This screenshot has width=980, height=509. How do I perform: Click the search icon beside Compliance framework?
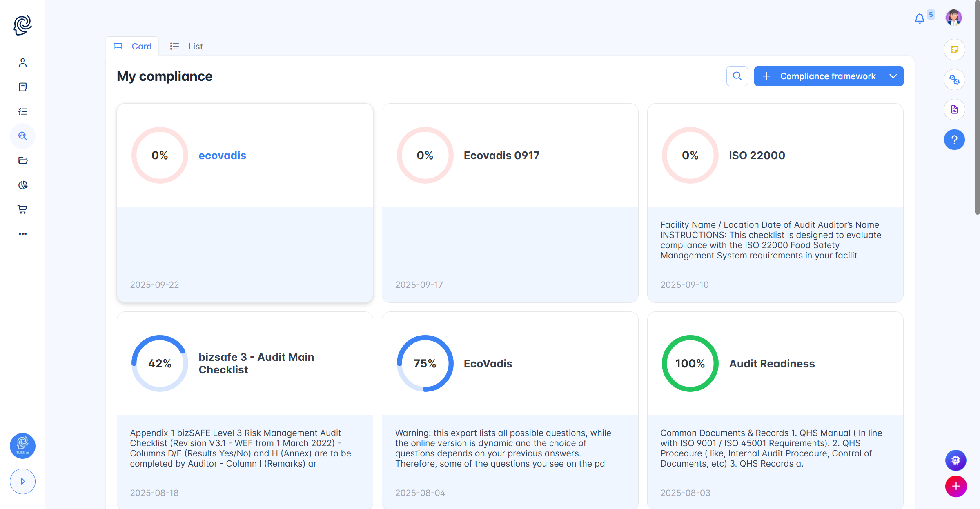point(737,76)
